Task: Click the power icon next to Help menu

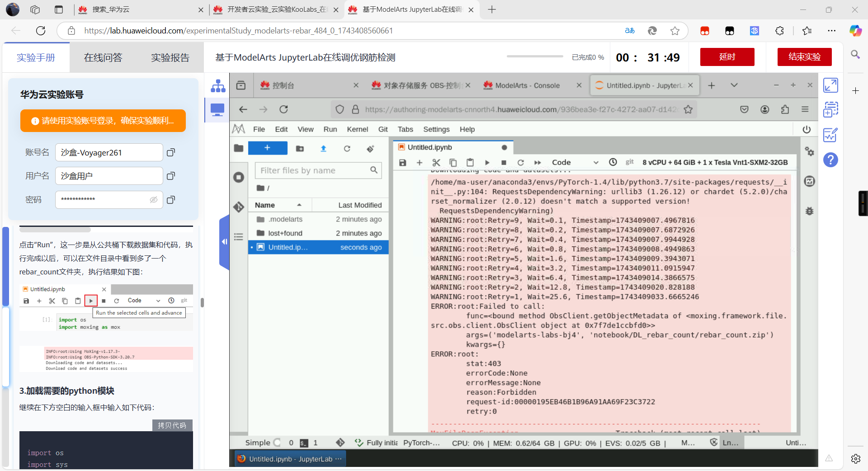Action: click(x=807, y=129)
